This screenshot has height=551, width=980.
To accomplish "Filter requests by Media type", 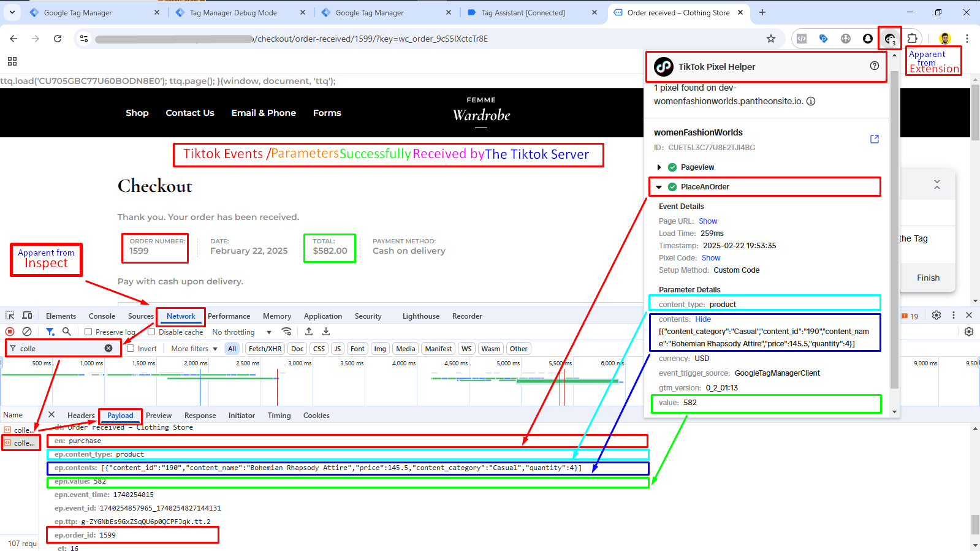I will click(x=405, y=349).
